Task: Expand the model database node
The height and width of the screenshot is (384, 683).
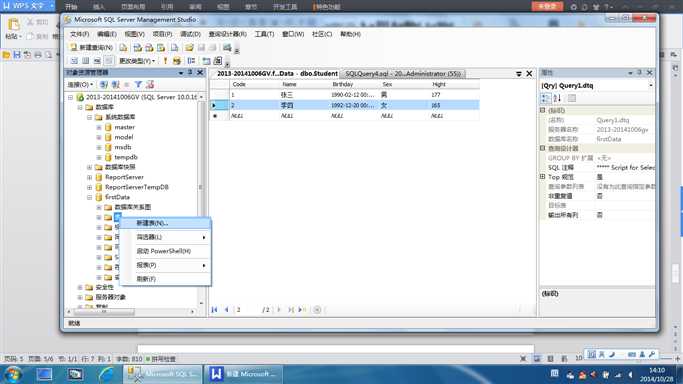Action: coord(99,137)
